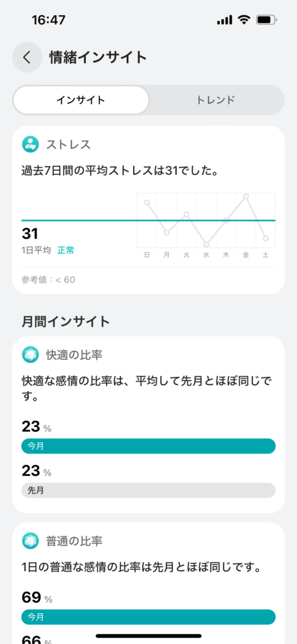
Task: Select the Friday (金) data point
Action: [x=246, y=196]
